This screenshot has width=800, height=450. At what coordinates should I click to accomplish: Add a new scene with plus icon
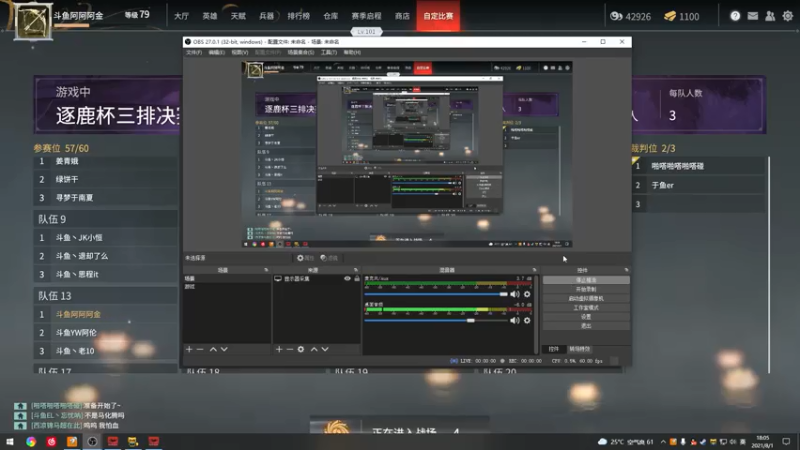(189, 349)
